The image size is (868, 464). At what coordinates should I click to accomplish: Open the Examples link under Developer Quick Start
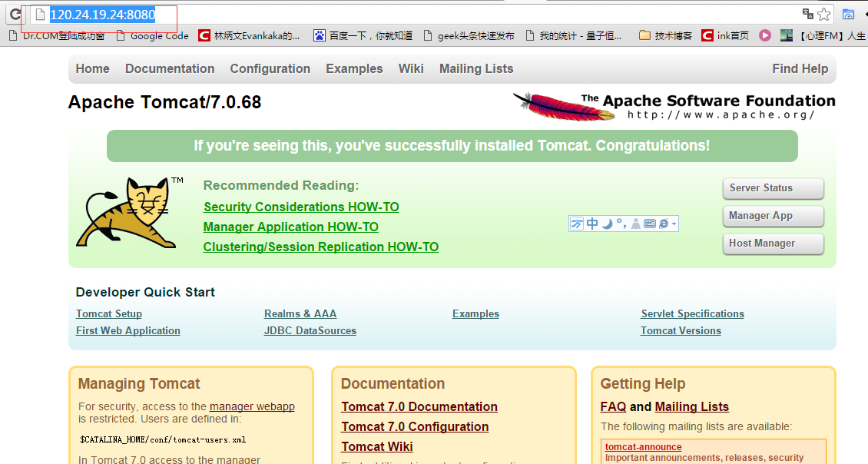point(475,314)
